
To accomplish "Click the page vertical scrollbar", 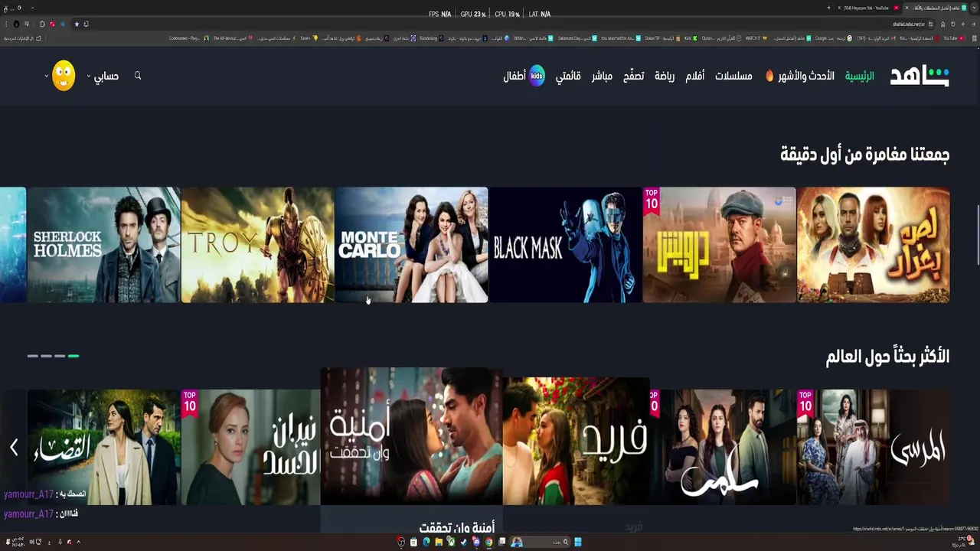I will pyautogui.click(x=977, y=236).
